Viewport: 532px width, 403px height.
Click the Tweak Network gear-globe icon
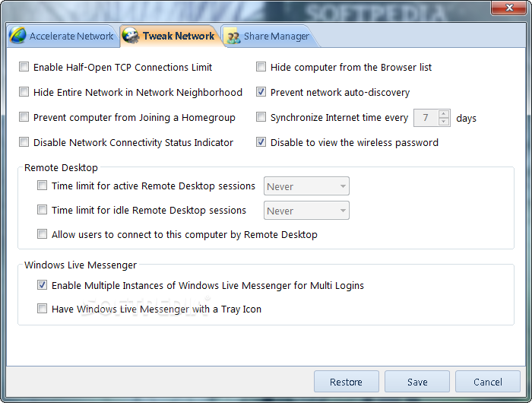point(131,35)
